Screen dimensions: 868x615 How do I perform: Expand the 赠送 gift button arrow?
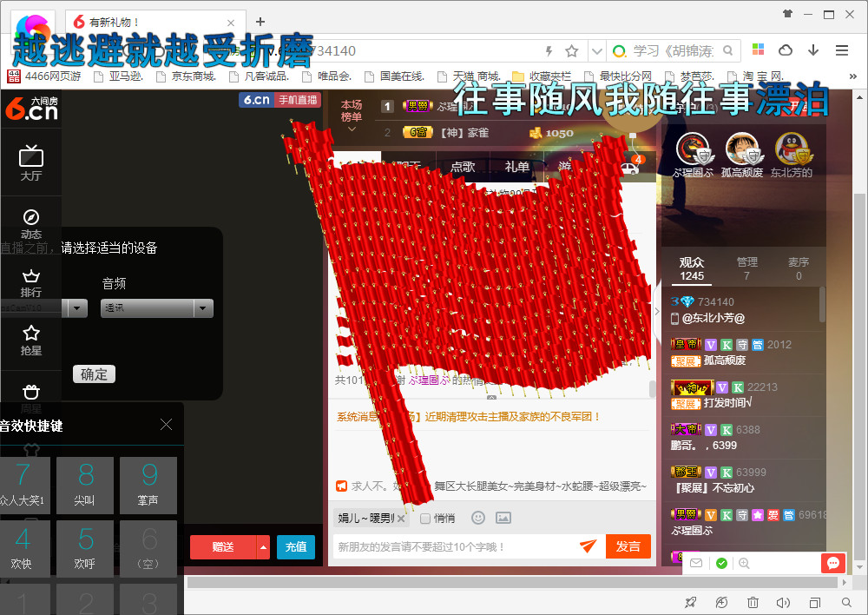[x=264, y=547]
